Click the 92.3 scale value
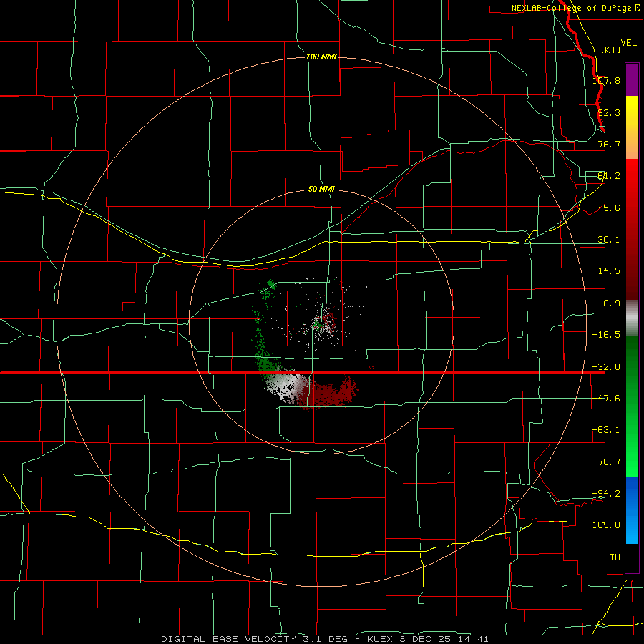The height and width of the screenshot is (644, 644). [x=609, y=112]
